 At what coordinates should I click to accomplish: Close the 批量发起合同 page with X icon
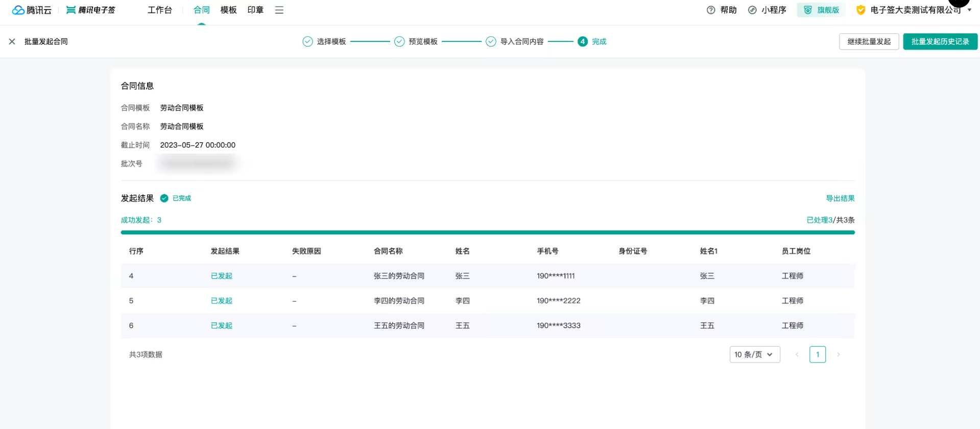(12, 41)
